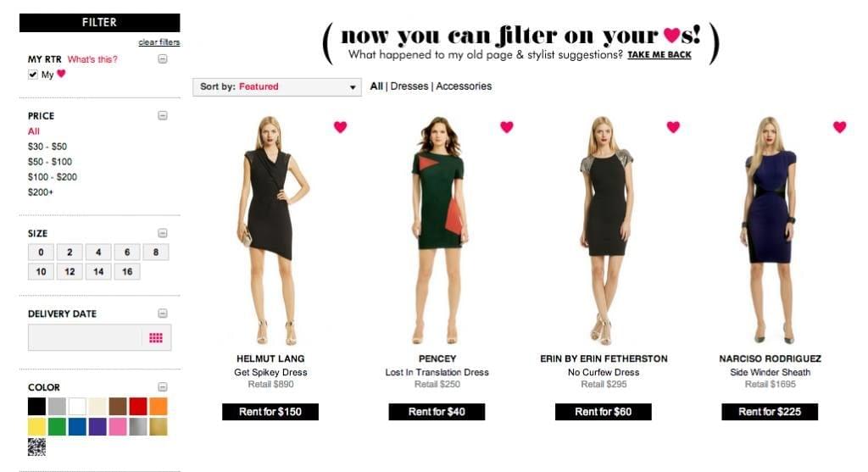Open the delivery date calendar icon
This screenshot has height=472, width=868.
coord(156,337)
